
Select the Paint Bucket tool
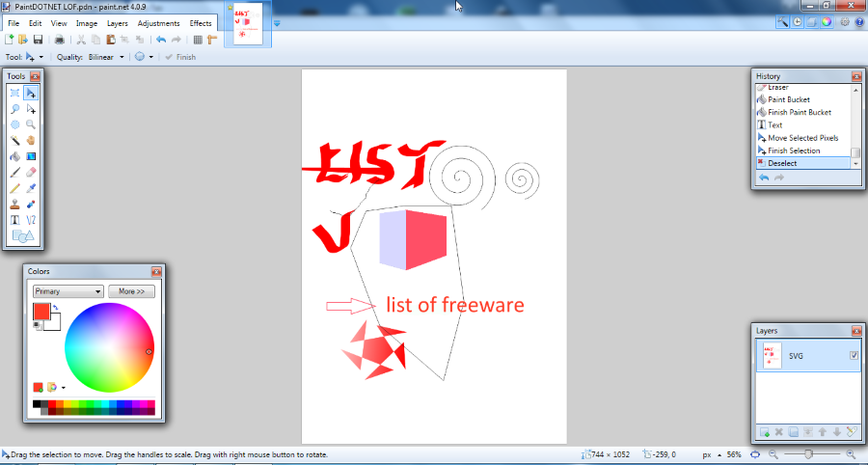[x=14, y=156]
